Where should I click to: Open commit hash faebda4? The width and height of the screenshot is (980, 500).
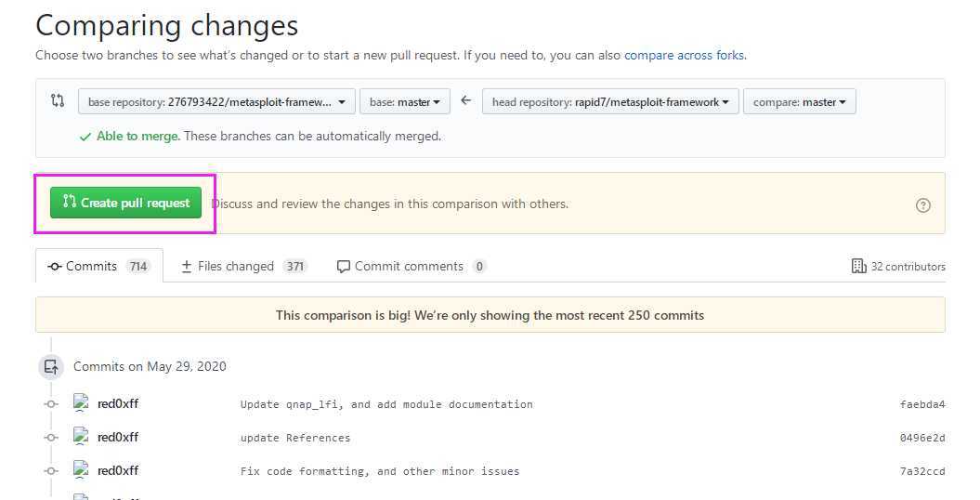coord(921,404)
